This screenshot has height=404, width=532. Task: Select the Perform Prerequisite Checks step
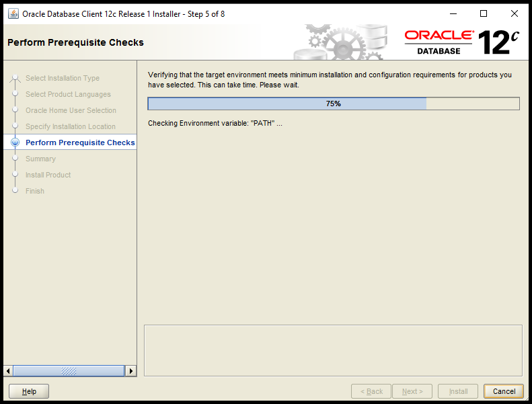(x=80, y=143)
